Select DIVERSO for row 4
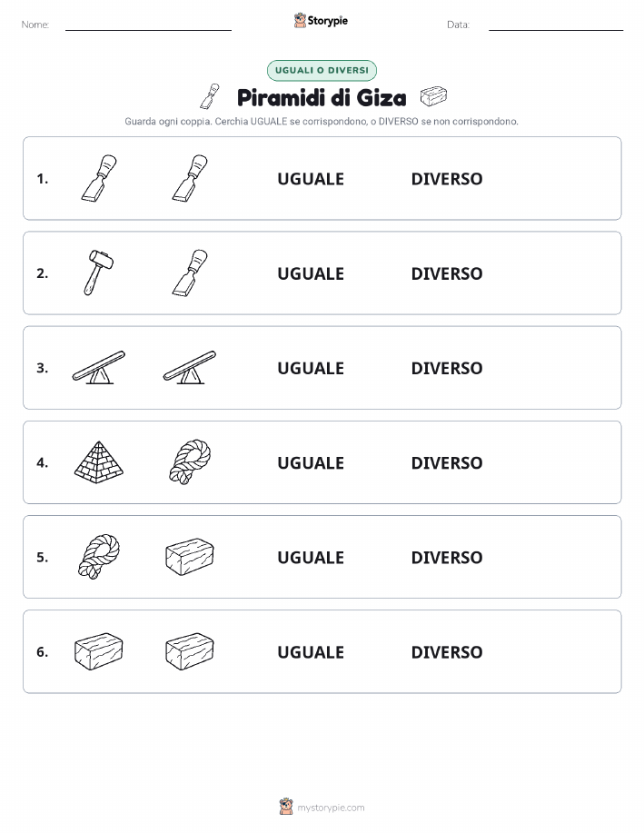The height and width of the screenshot is (833, 644). click(447, 462)
